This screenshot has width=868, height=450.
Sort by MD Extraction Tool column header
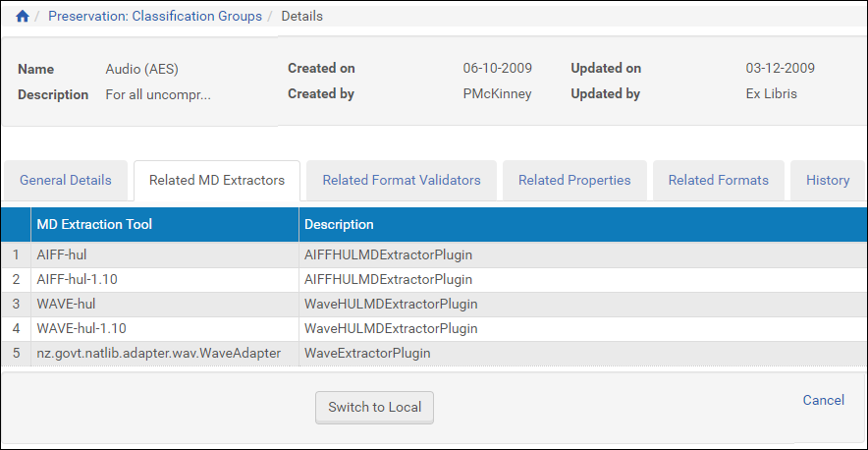pyautogui.click(x=94, y=225)
